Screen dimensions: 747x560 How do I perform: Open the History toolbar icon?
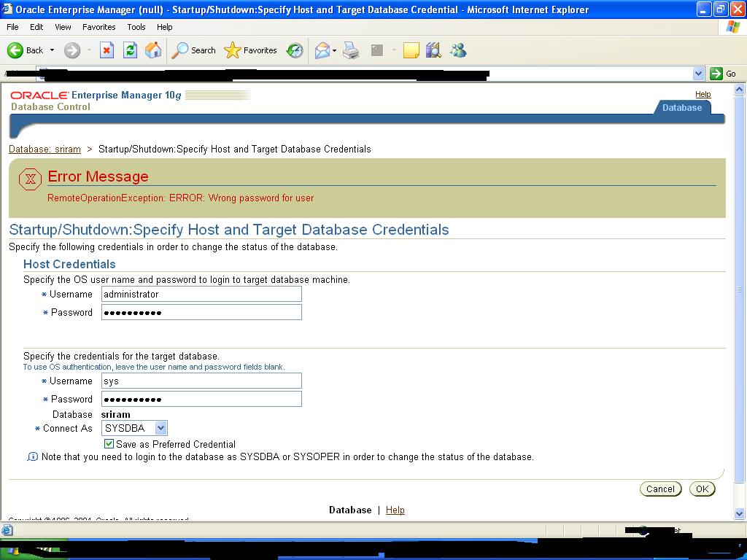(x=295, y=50)
